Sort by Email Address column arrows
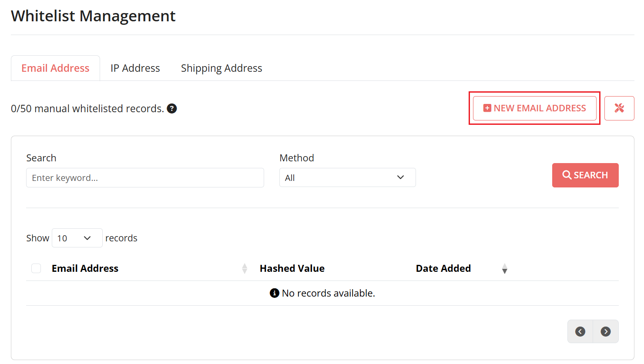The height and width of the screenshot is (364, 644). pyautogui.click(x=245, y=269)
